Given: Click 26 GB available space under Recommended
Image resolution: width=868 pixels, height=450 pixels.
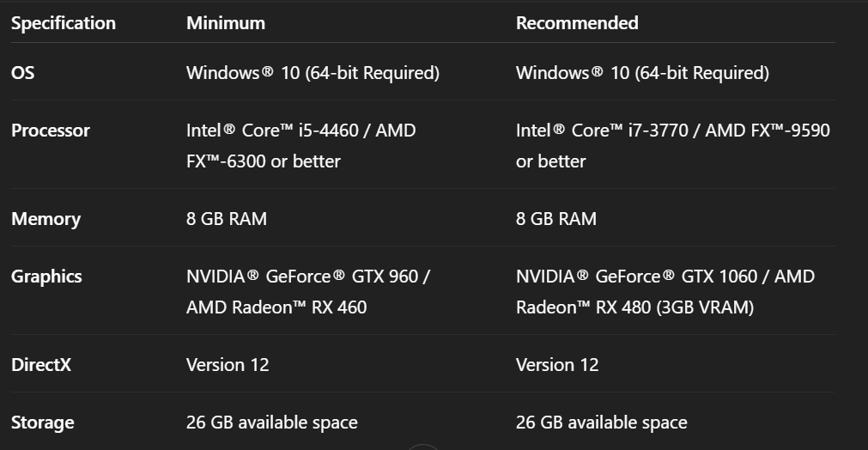Looking at the screenshot, I should (601, 423).
